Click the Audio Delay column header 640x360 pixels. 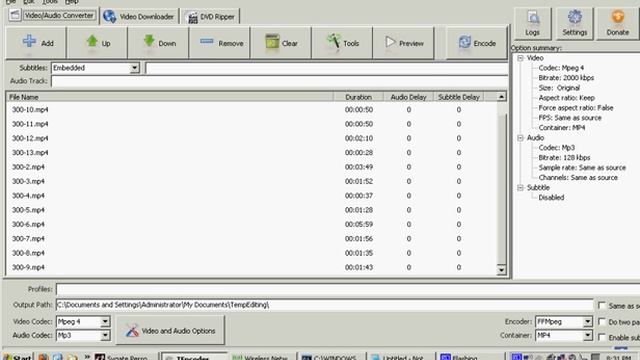408,97
